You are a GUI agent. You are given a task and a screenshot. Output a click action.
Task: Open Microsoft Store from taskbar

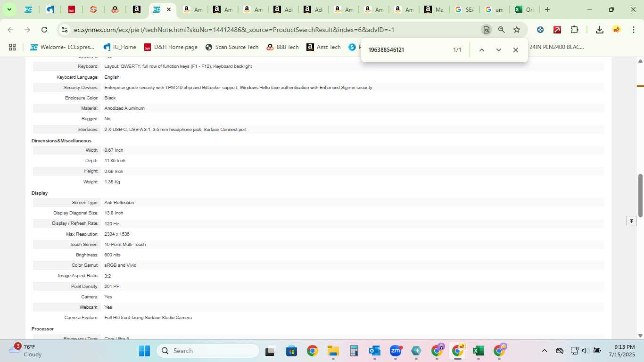[291, 351]
